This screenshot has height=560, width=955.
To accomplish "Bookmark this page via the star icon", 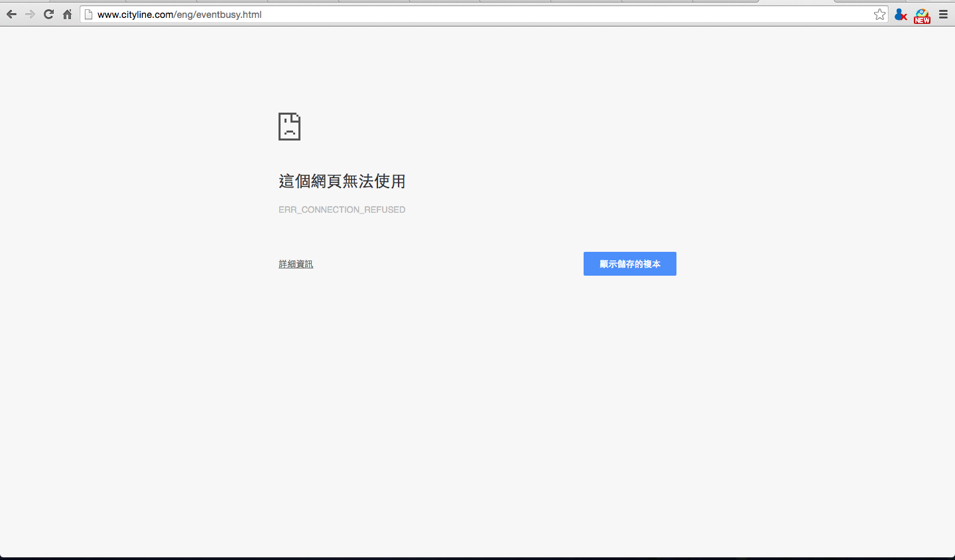I will pos(880,14).
